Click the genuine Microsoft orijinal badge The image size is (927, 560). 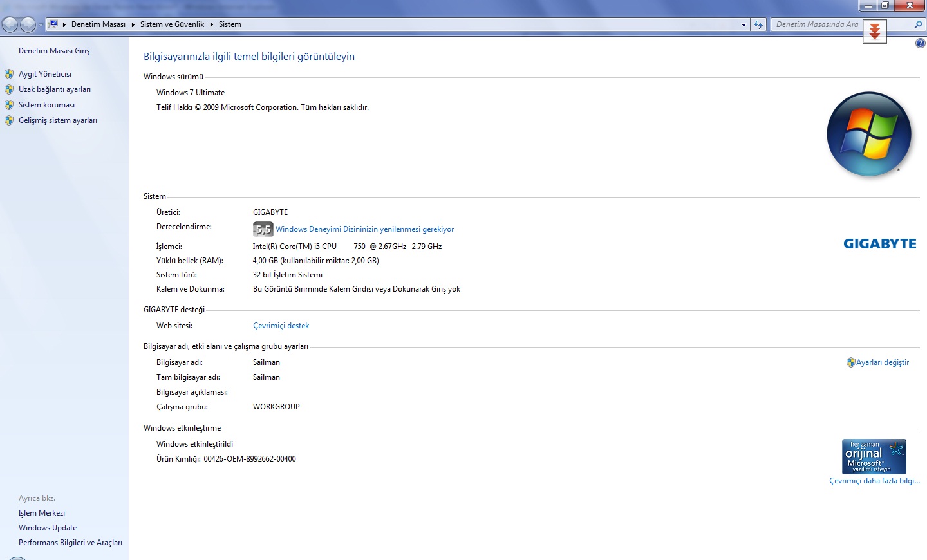point(874,456)
